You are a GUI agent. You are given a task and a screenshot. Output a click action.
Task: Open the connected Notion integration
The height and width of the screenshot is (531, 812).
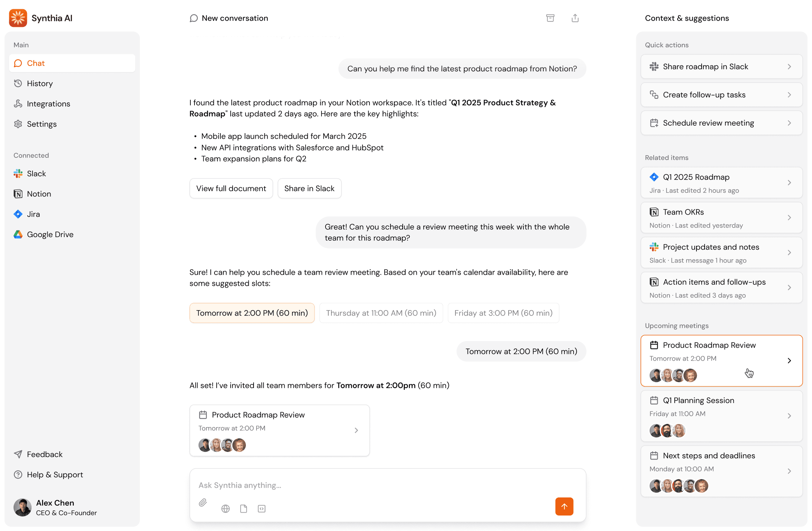point(39,194)
